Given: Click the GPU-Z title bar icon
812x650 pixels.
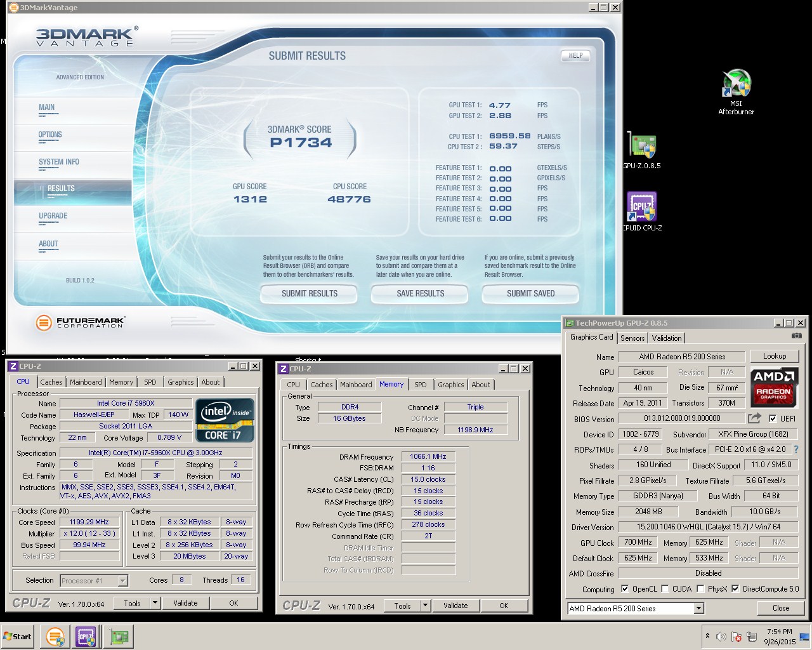Looking at the screenshot, I should [x=570, y=322].
